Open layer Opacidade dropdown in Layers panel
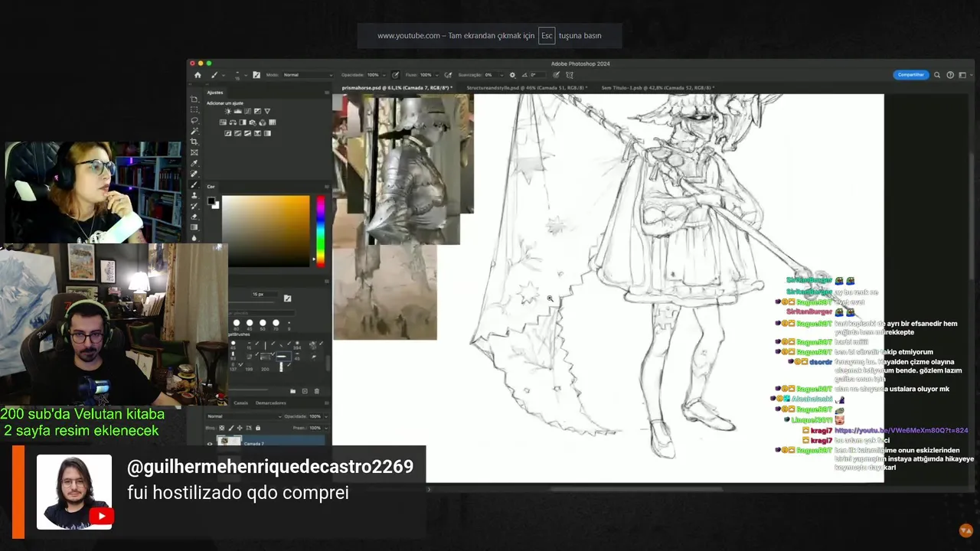The width and height of the screenshot is (980, 551). [x=326, y=416]
